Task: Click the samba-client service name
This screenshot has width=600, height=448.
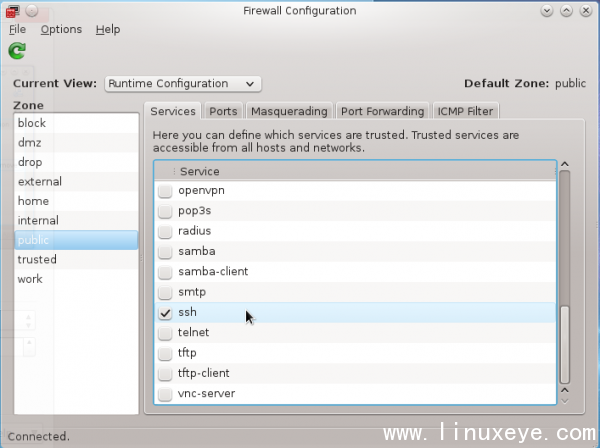Action: pos(213,272)
